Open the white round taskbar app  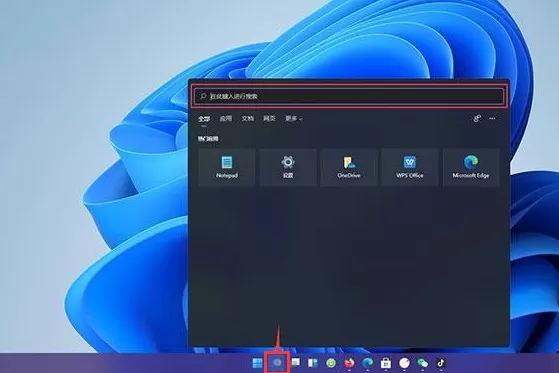[x=404, y=363]
